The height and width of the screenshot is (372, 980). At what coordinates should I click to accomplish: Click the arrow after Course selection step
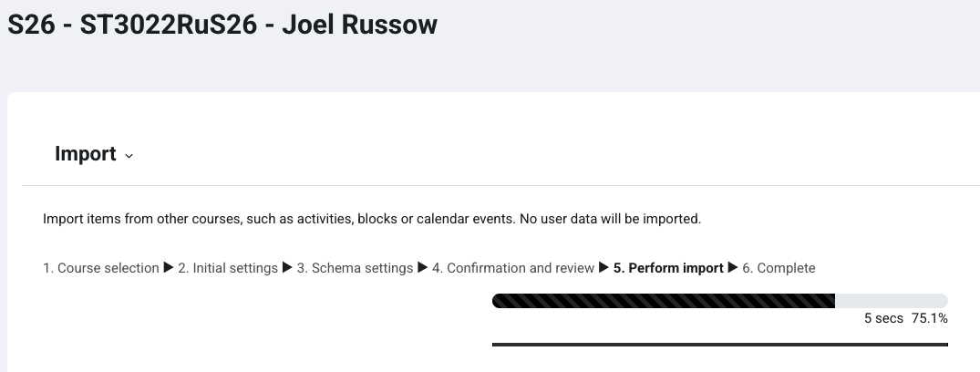(x=168, y=268)
